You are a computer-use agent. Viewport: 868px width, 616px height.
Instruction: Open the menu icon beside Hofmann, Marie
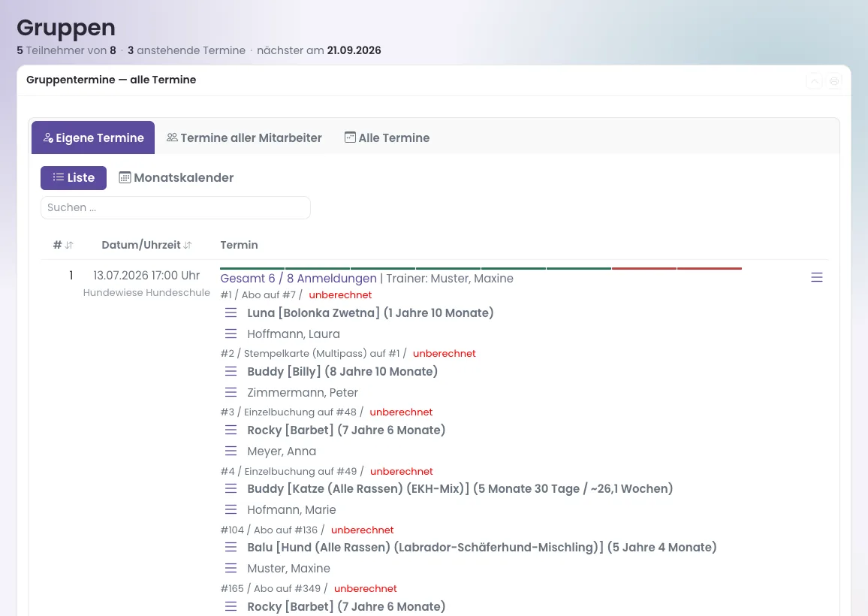(231, 510)
